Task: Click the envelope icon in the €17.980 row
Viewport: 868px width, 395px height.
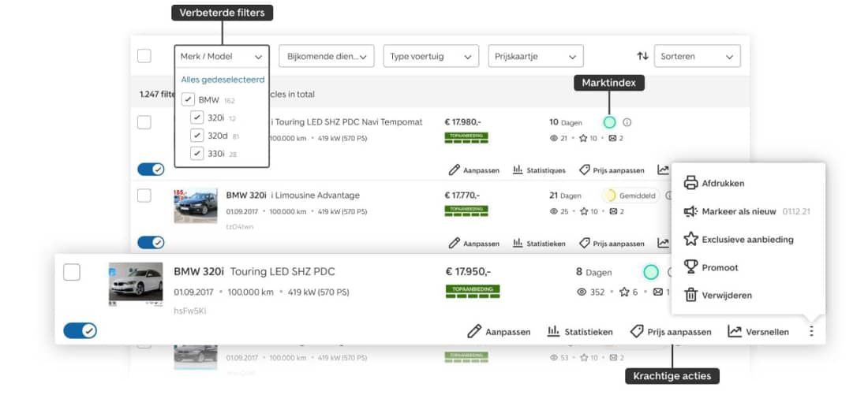Action: tap(612, 138)
